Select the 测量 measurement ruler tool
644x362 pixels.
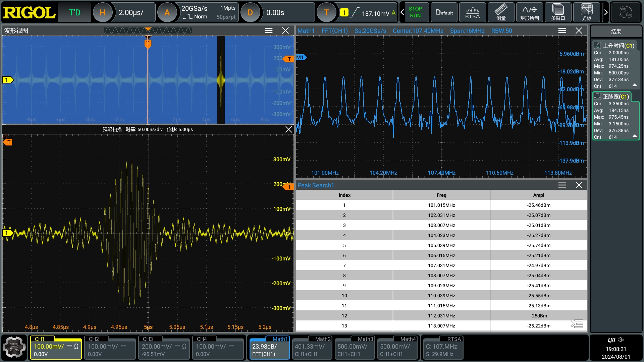coord(501,12)
